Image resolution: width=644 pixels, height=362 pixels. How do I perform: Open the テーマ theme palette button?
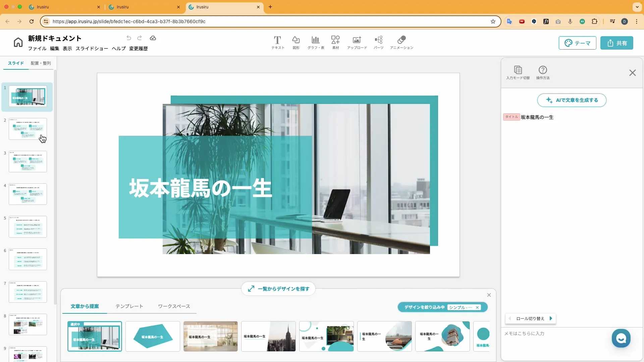point(577,43)
